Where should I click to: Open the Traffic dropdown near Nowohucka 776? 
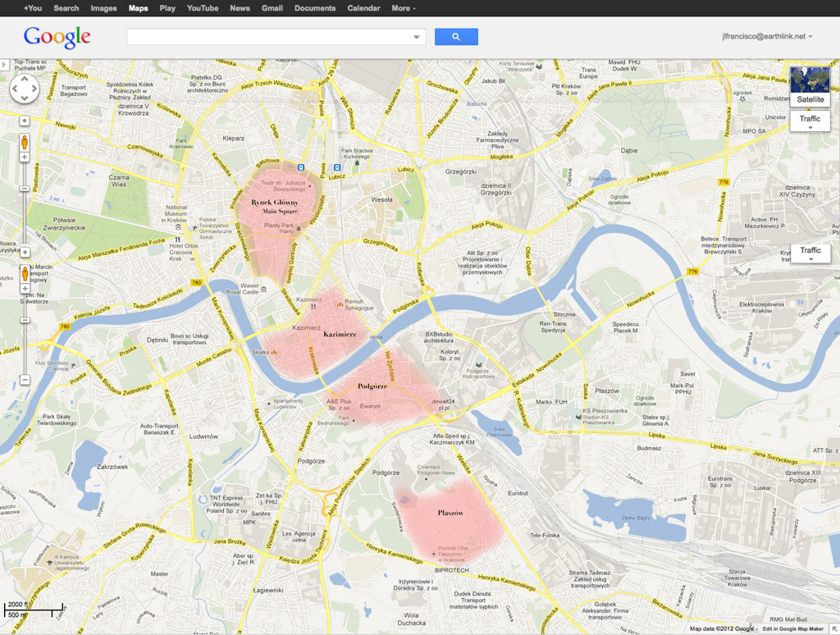810,253
